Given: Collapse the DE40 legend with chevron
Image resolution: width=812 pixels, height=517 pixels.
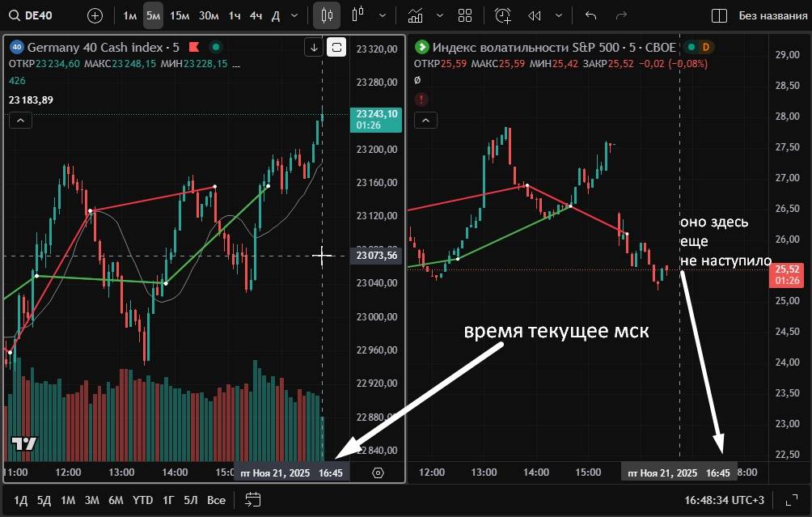Looking at the screenshot, I should (x=20, y=121).
